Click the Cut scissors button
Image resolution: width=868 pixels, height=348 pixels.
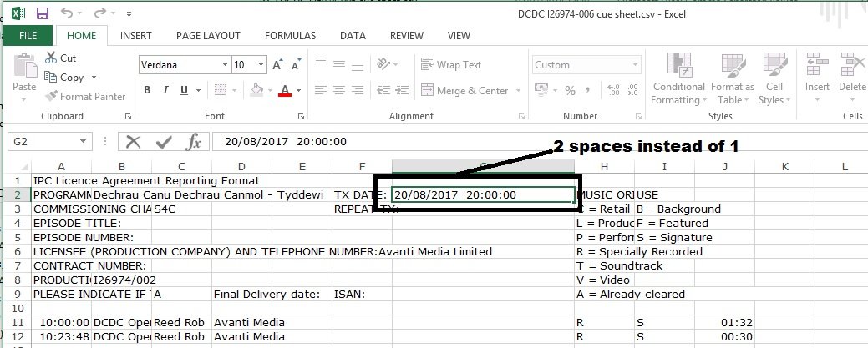coord(61,58)
